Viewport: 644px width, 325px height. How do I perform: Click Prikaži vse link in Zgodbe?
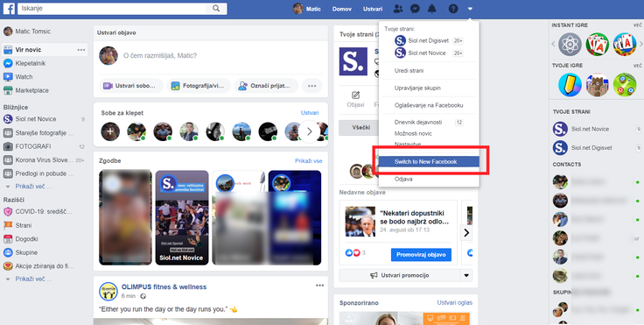pos(309,161)
